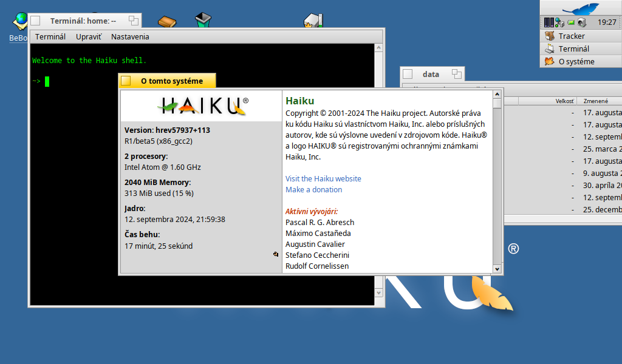Click up arrow of About window scrollbar
Viewport: 622px width, 364px height.
point(497,94)
